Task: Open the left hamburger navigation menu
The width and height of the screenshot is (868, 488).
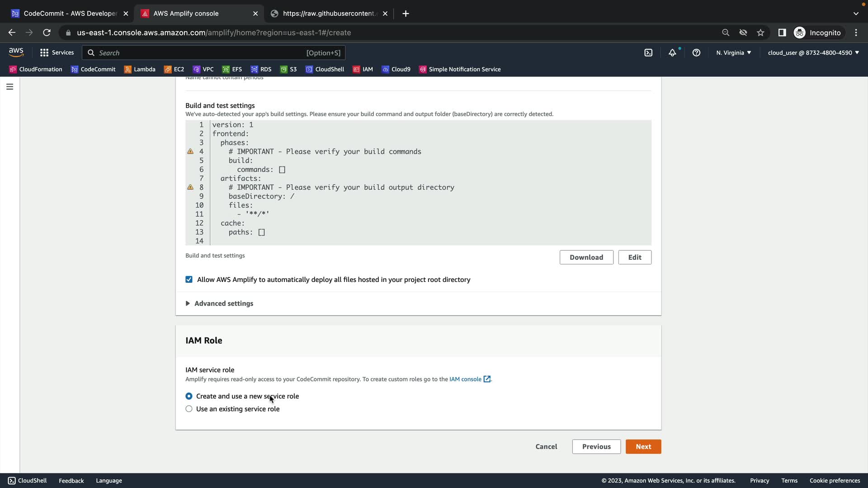Action: coord(9,87)
